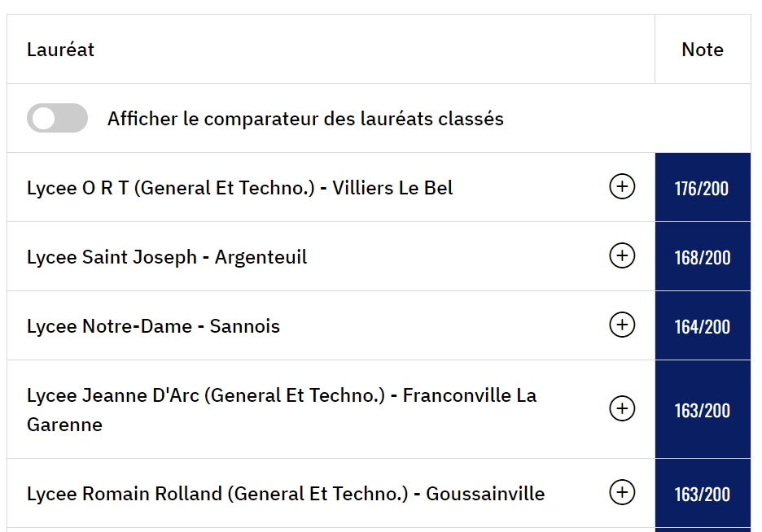Open the Lycee O R T Villiers Le Bel name
The height and width of the screenshot is (532, 762).
point(239,188)
